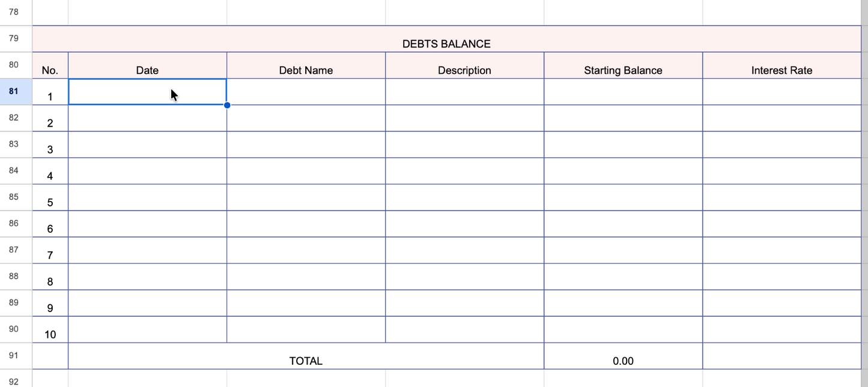Select row header 92
The height and width of the screenshot is (387, 868).
(x=16, y=379)
